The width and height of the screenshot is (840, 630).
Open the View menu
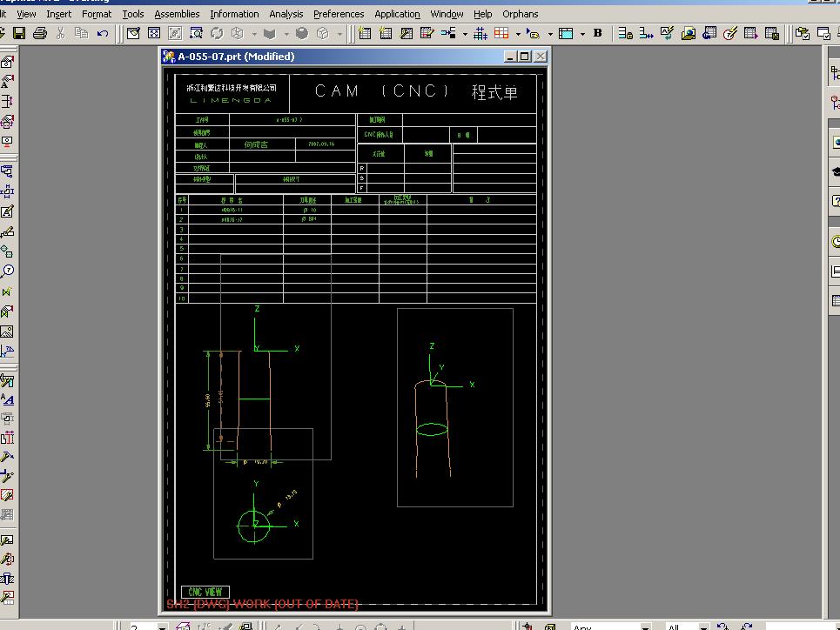[x=26, y=14]
